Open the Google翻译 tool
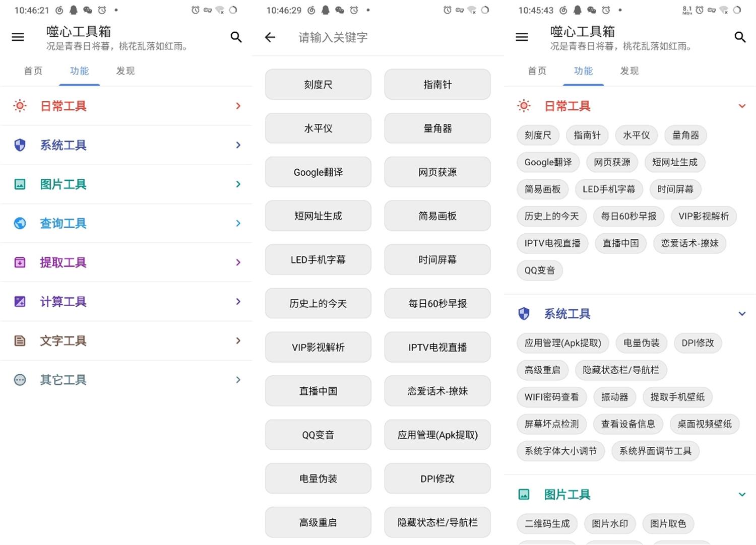This screenshot has height=545, width=756. point(318,172)
